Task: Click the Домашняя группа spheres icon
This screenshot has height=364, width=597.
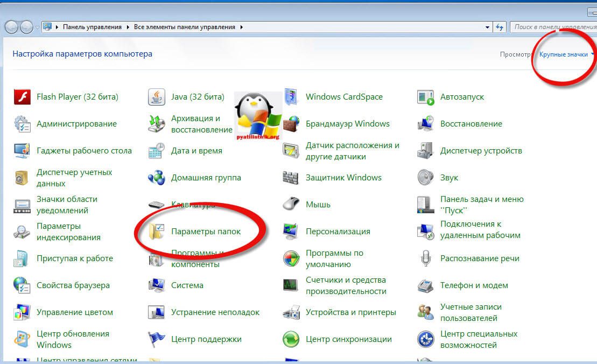Action: pyautogui.click(x=157, y=178)
